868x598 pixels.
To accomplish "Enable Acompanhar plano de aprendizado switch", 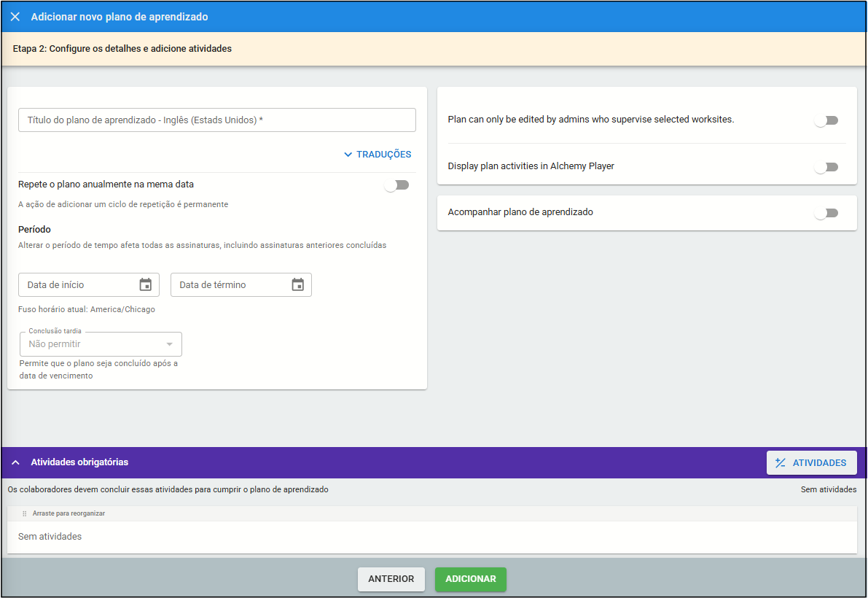I will [826, 213].
